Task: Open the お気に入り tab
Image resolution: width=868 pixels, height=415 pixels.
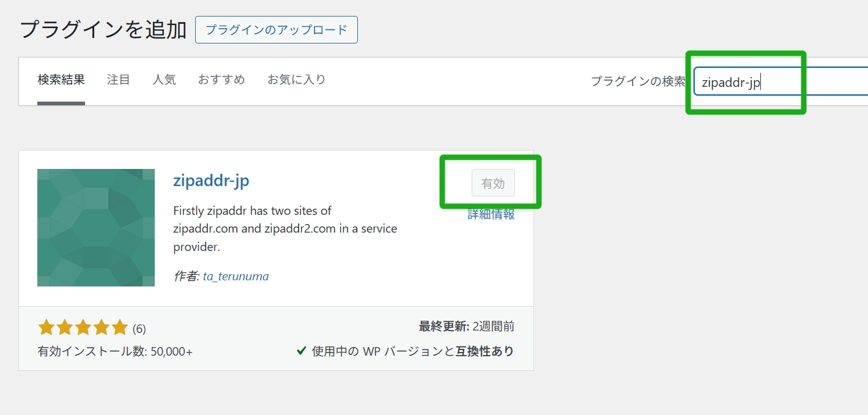Action: 297,80
